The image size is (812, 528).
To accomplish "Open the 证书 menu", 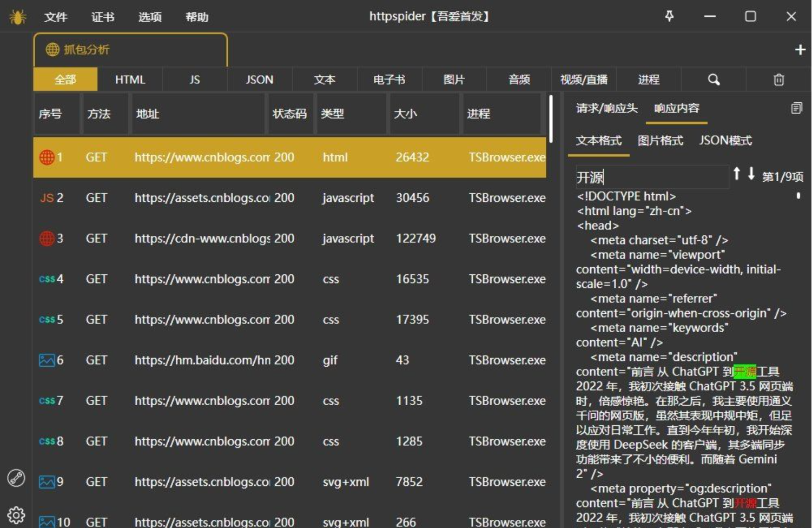I will (103, 17).
